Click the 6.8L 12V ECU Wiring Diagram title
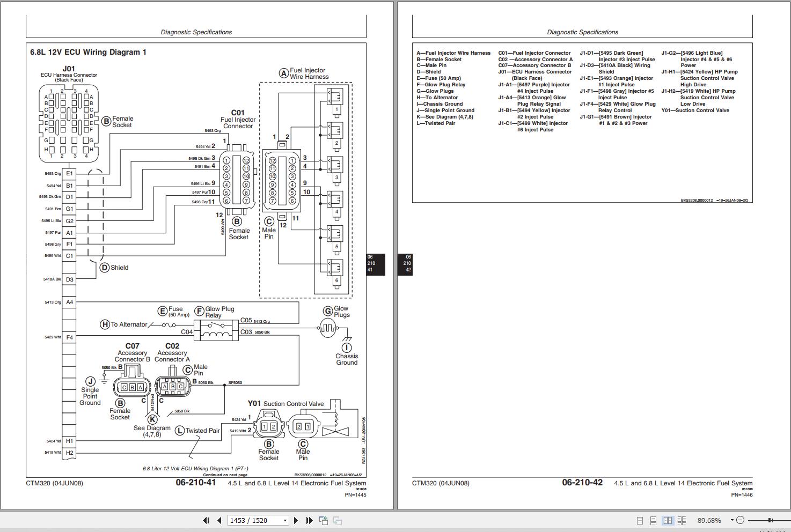Screen dimensions: 791x532 coord(88,52)
